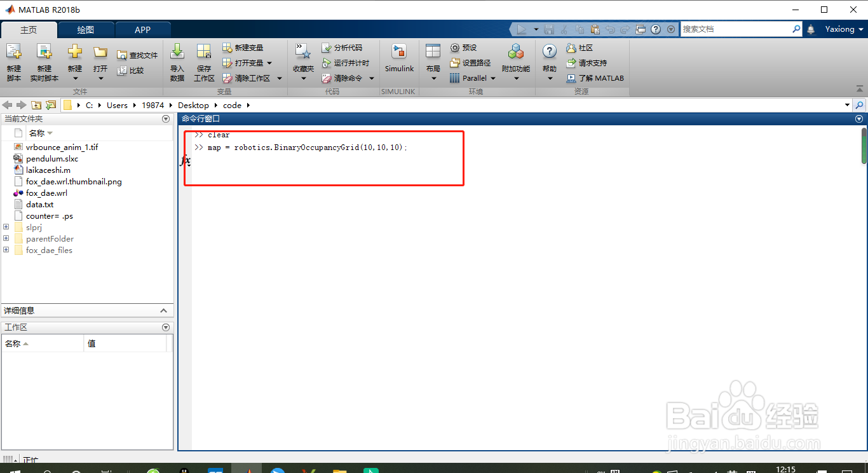Customize quick access toolbar dropdown
The image size is (868, 473).
coord(671,29)
